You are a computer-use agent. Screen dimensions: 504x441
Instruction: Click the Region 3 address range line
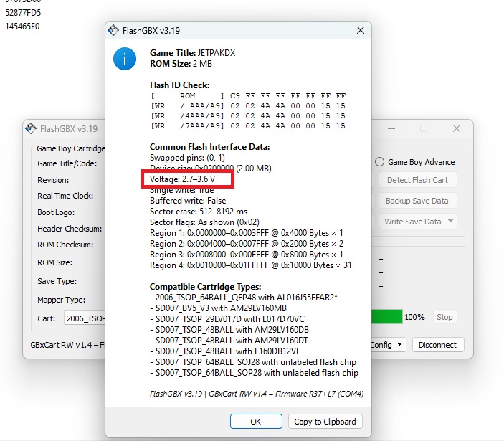247,255
